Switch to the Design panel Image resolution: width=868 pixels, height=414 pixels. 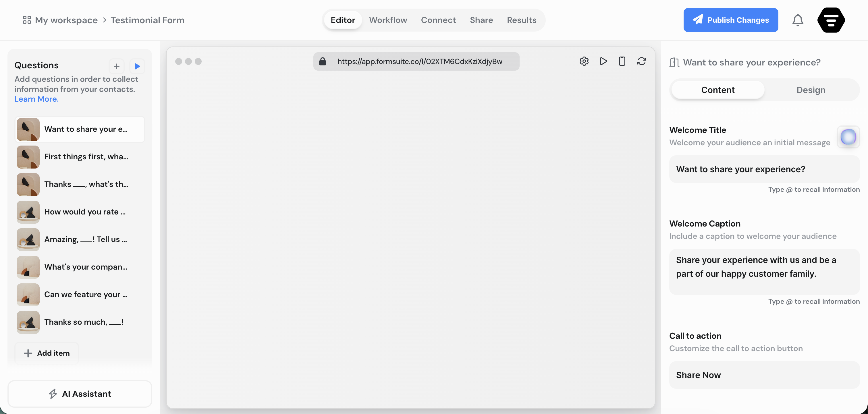coord(811,90)
